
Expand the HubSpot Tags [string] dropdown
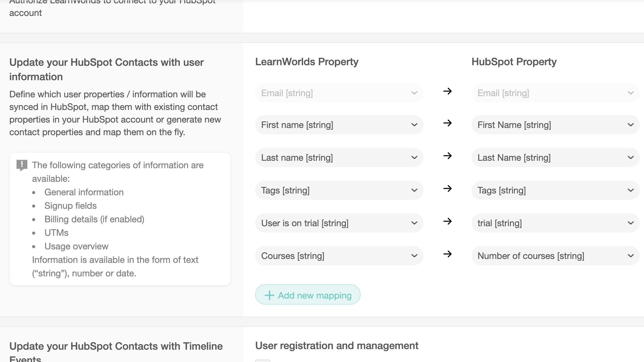pyautogui.click(x=555, y=190)
